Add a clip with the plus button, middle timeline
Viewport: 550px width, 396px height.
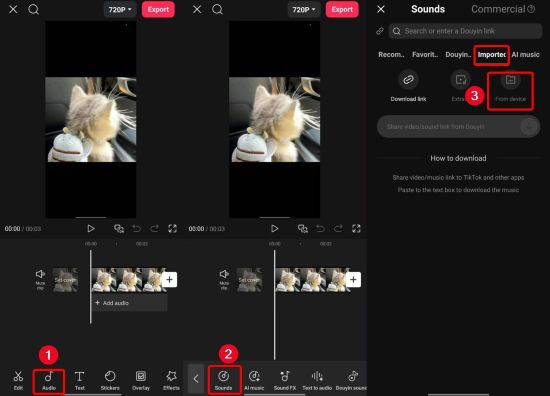tap(353, 280)
